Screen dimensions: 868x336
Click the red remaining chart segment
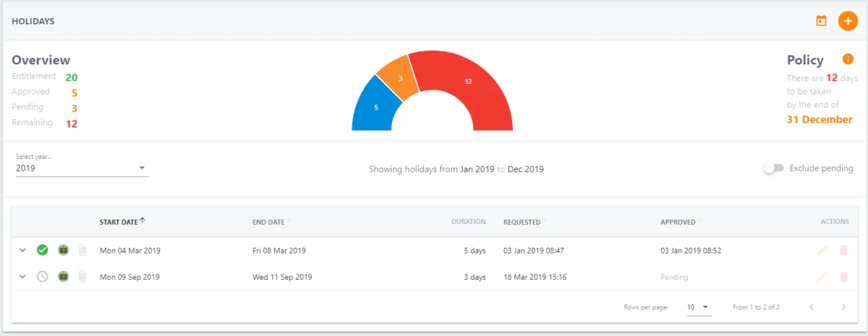pos(469,83)
